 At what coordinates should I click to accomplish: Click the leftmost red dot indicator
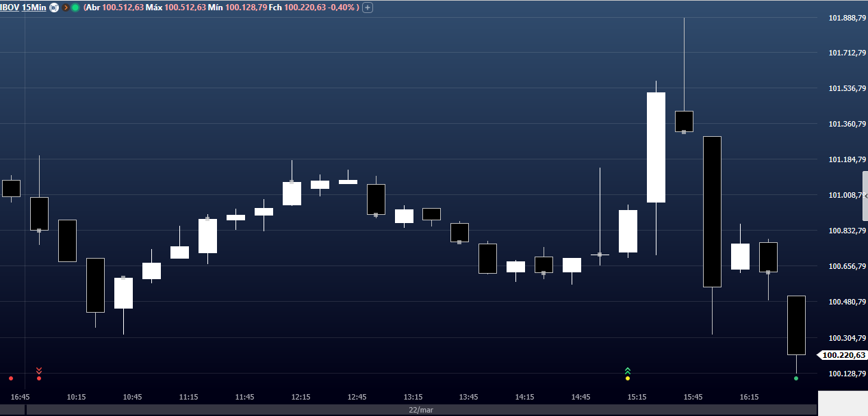point(11,378)
